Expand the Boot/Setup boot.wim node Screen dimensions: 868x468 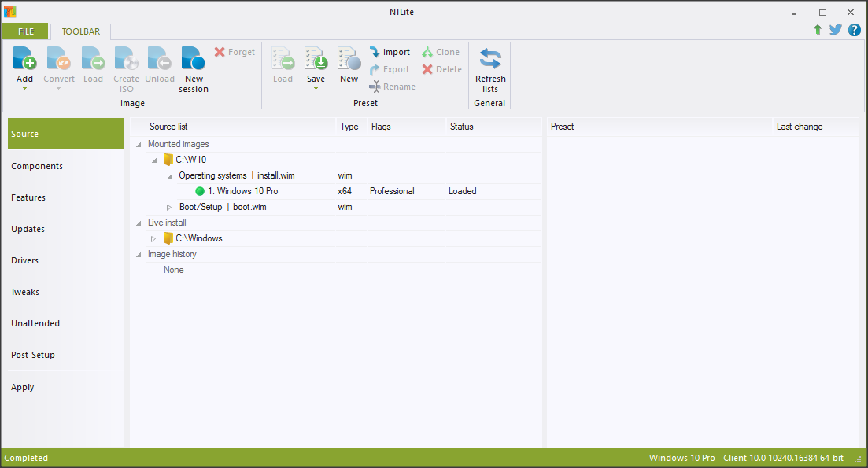(169, 207)
